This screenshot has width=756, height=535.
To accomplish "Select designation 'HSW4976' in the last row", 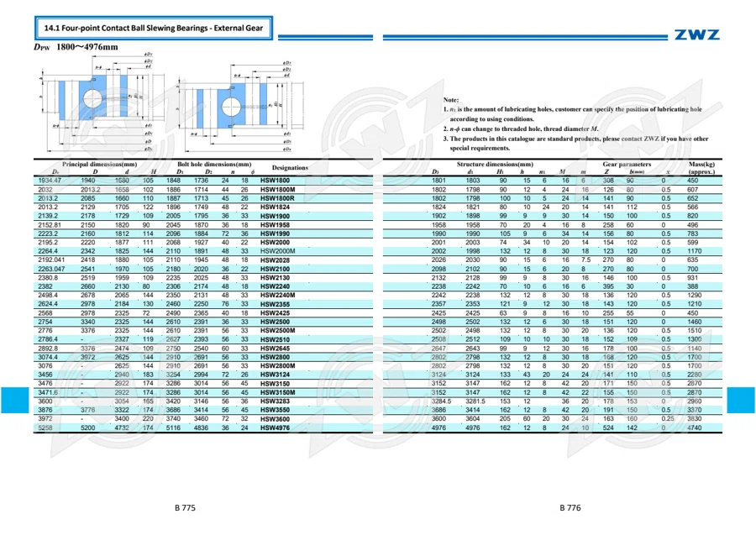I will pos(275,427).
